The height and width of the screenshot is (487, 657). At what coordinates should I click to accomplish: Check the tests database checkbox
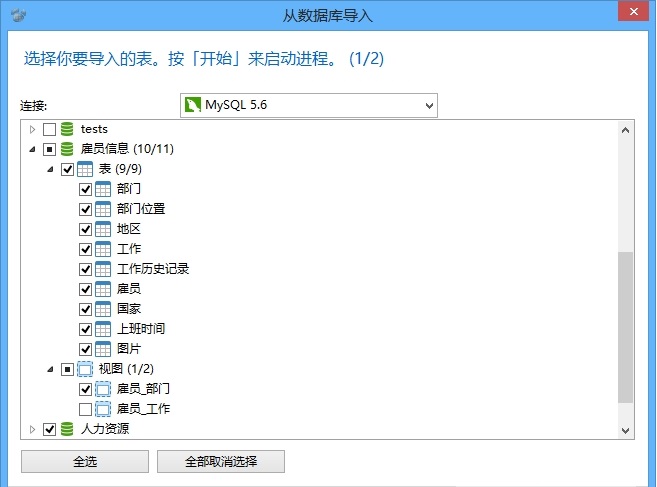[49, 129]
